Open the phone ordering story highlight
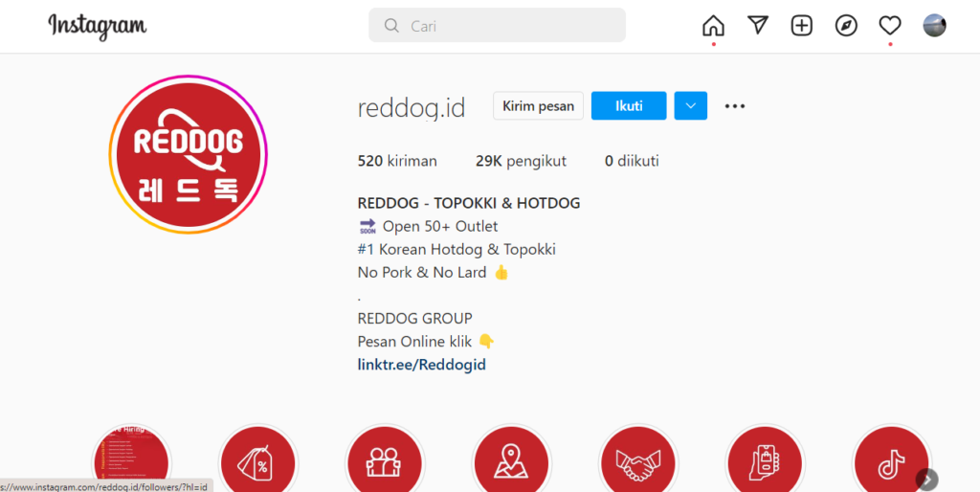The width and height of the screenshot is (980, 492). (765, 461)
